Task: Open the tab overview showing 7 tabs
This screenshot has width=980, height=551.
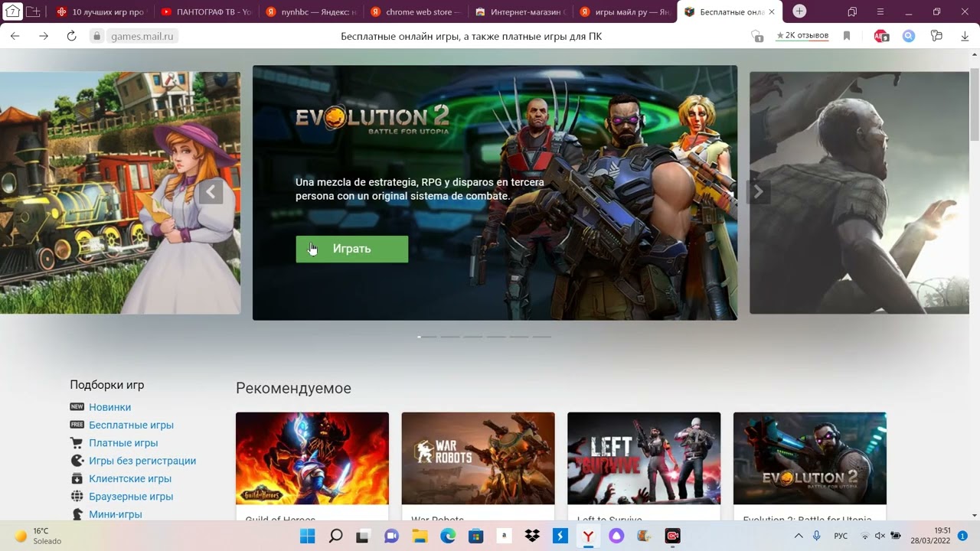Action: (x=13, y=11)
